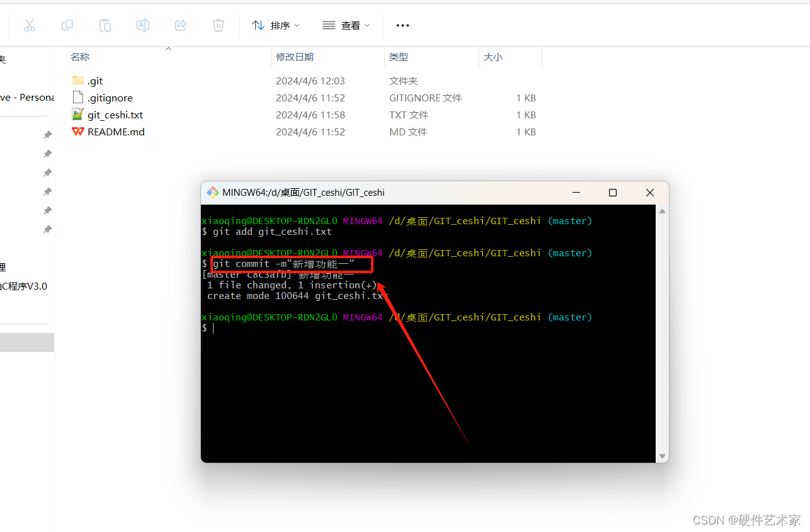
Task: Click the git_ceshi.txt file name
Action: point(115,115)
